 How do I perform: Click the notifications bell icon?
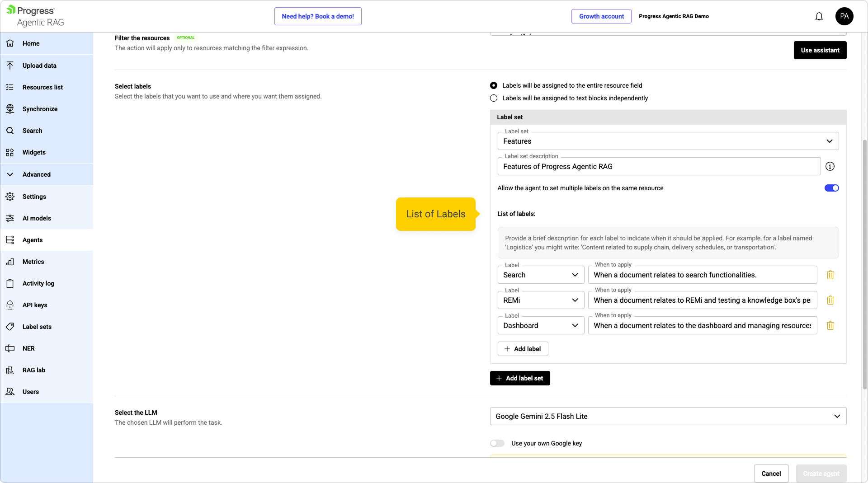(819, 16)
